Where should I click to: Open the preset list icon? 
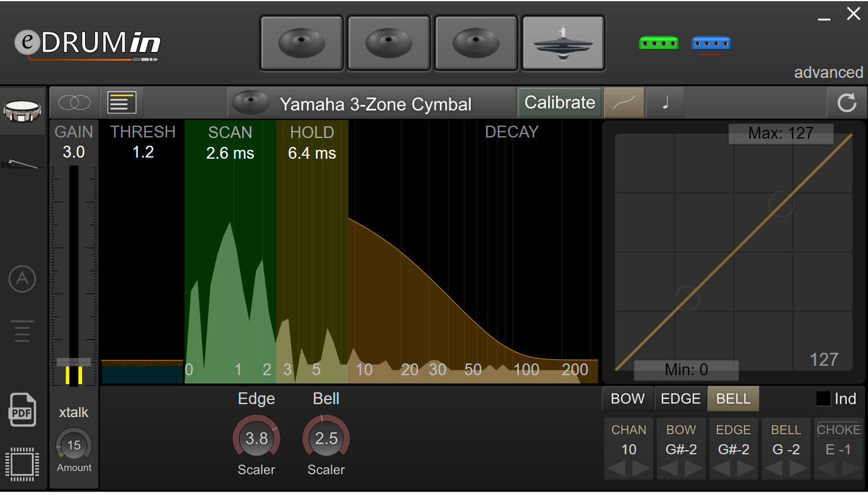point(122,103)
